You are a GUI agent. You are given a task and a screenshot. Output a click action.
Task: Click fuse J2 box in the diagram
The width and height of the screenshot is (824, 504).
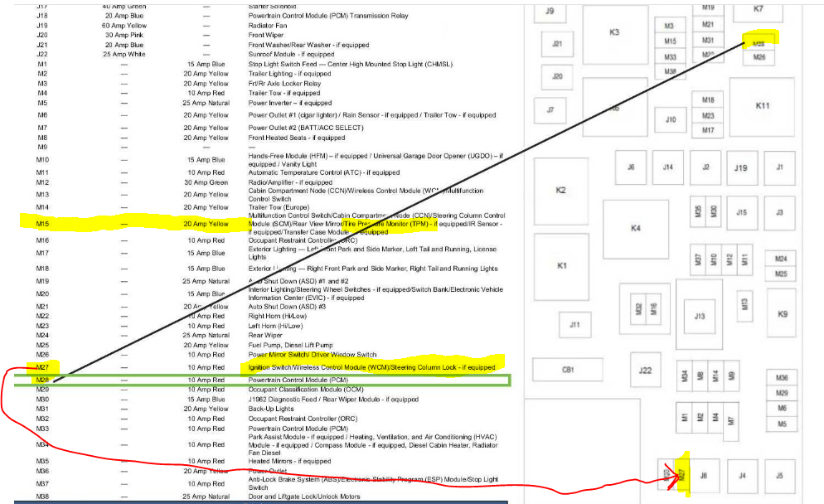[705, 167]
